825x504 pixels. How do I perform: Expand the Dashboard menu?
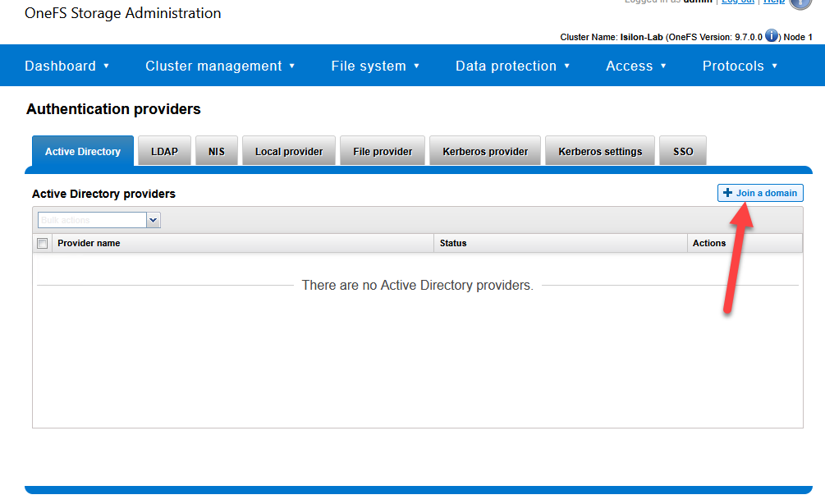(x=66, y=66)
